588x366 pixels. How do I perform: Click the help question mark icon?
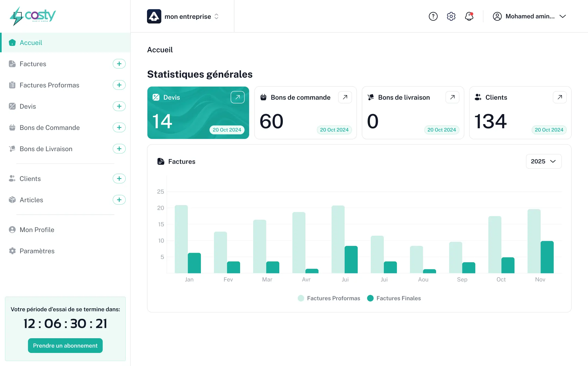point(433,16)
